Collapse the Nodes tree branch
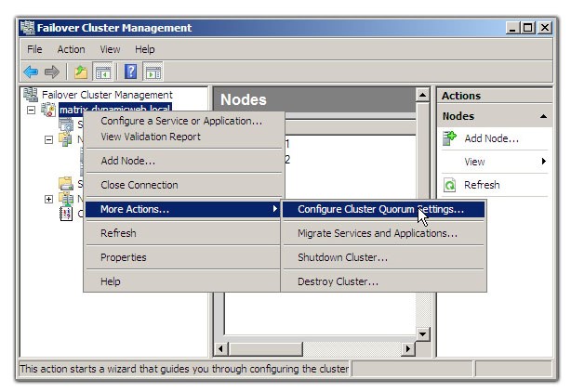The image size is (571, 392). click(x=48, y=139)
